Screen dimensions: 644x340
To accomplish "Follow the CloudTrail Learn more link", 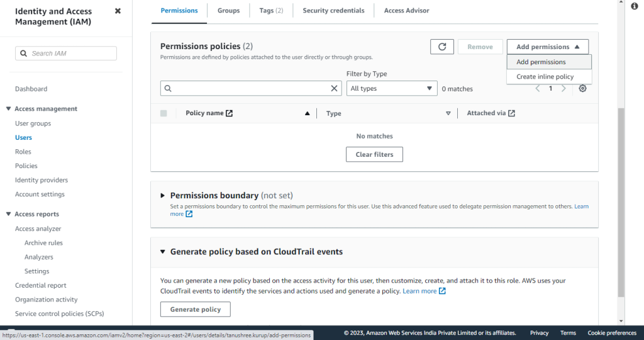I will tap(419, 291).
